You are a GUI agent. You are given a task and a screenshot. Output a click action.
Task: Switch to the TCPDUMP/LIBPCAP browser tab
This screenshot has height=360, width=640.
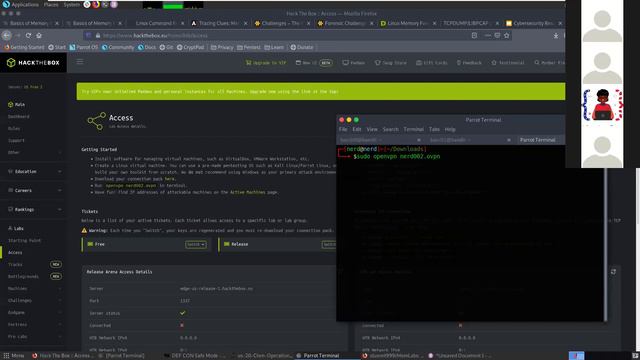(x=470, y=23)
